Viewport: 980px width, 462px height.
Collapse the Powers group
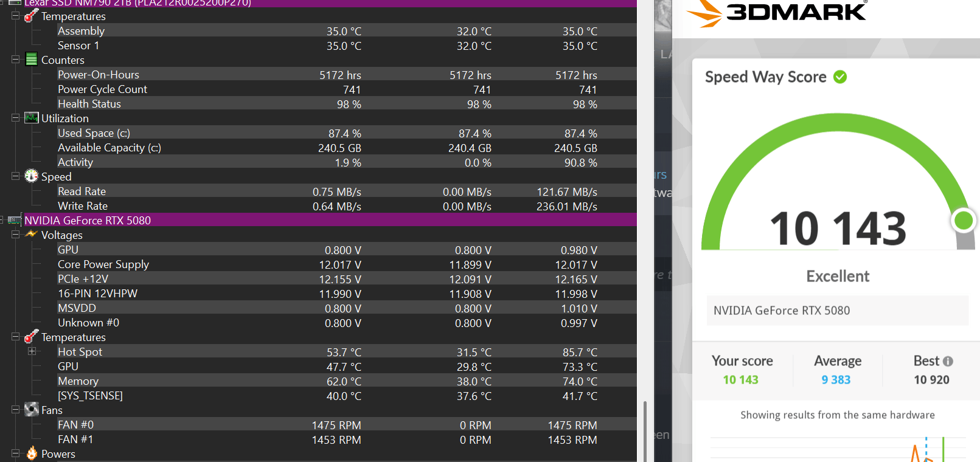coord(16,453)
